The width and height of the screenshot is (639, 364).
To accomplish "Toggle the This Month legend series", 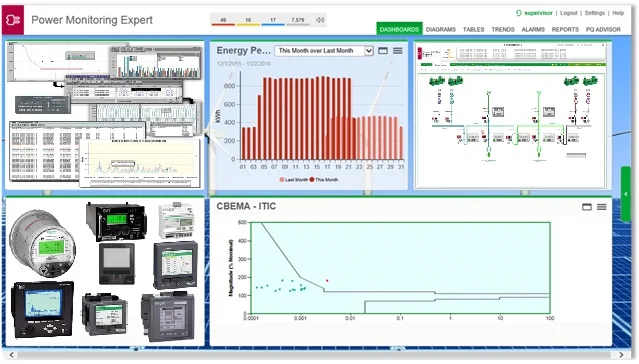I will [324, 180].
